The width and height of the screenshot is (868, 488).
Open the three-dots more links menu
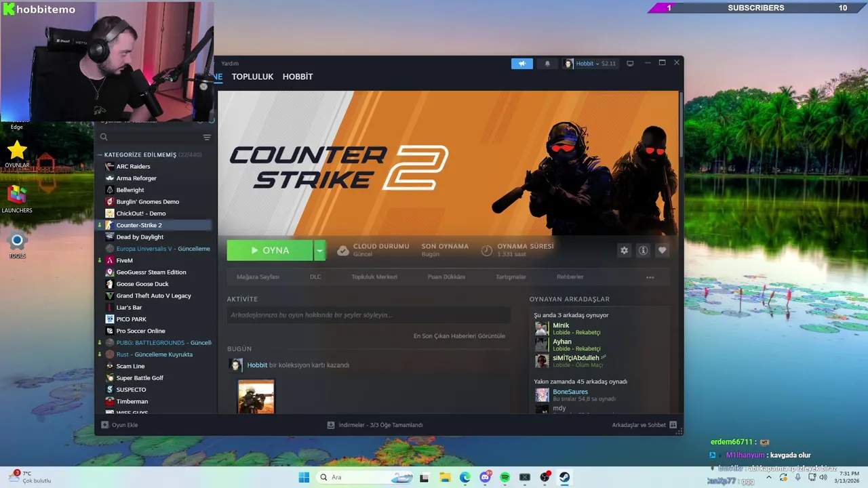[x=650, y=277]
